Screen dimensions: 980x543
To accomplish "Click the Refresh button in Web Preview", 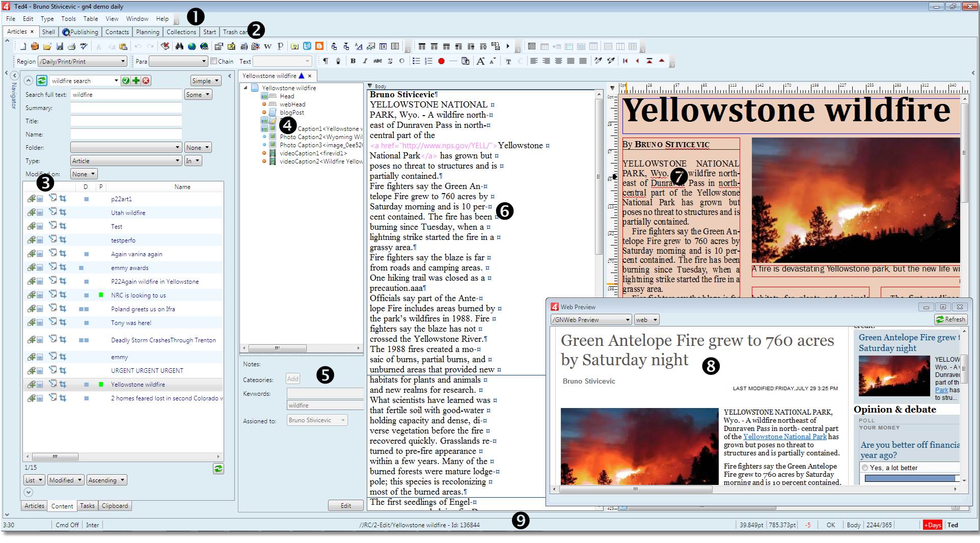I will (950, 319).
